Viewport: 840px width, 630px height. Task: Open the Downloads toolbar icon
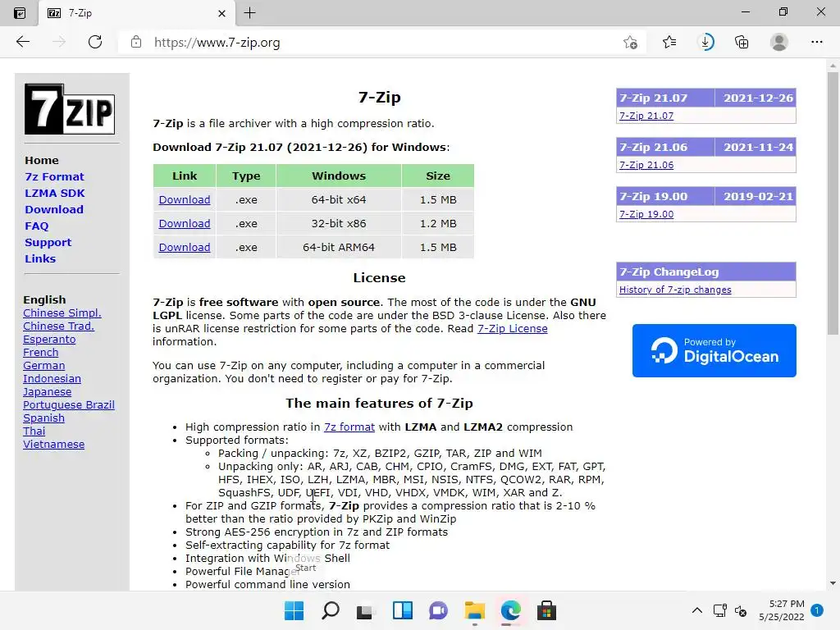coord(706,42)
